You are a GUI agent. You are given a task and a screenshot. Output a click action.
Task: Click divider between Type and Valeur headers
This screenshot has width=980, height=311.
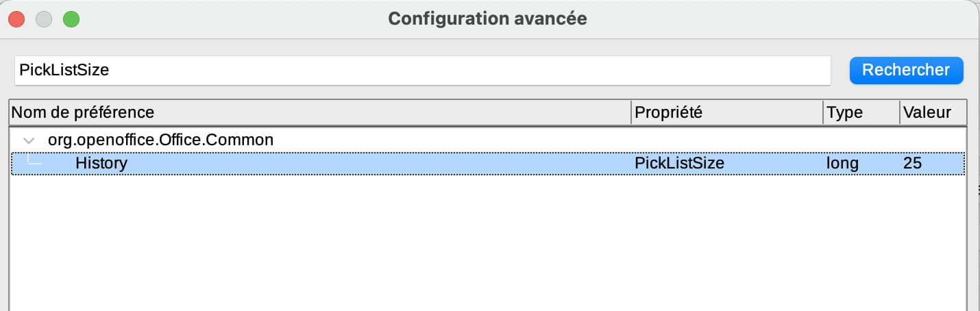tap(900, 112)
